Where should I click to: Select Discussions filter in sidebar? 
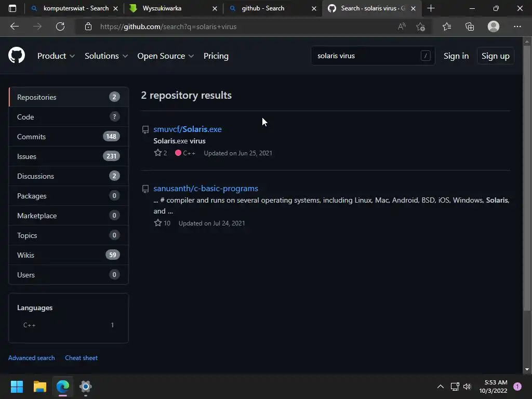point(69,176)
